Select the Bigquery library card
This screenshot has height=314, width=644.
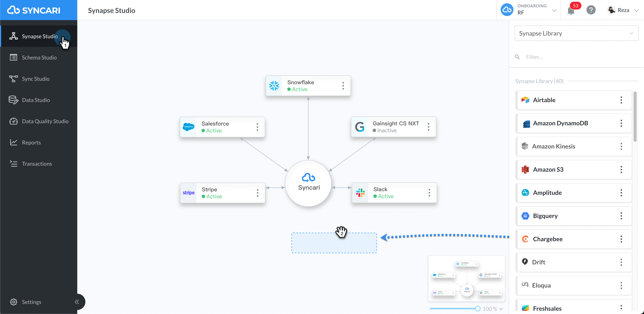tap(573, 216)
